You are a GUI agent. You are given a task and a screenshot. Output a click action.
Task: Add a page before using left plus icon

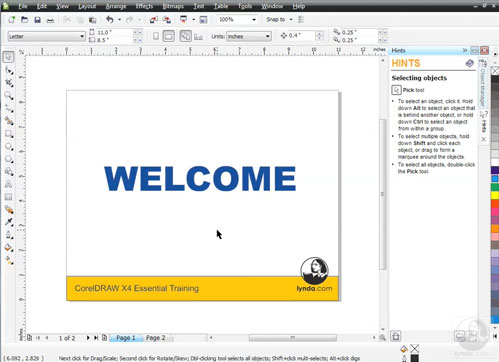(x=29, y=338)
